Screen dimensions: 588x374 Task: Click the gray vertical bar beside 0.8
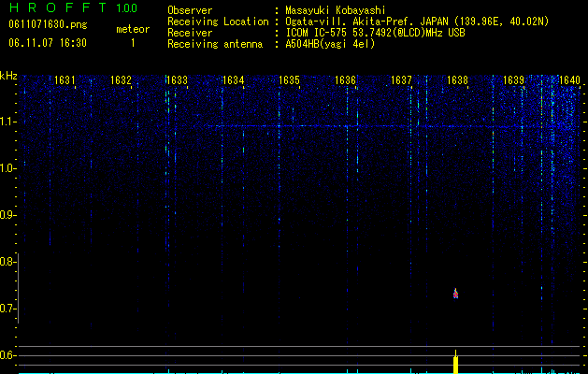click(18, 288)
